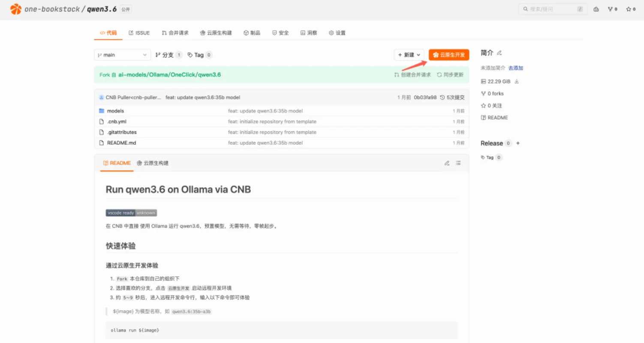This screenshot has height=343, width=644.
Task: Click the file icon beside .cnb.yml
Action: [x=102, y=122]
